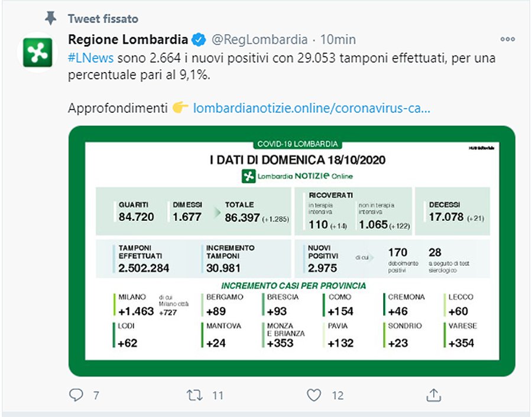Click the like count 12
Image resolution: width=532 pixels, height=417 pixels.
tap(338, 395)
